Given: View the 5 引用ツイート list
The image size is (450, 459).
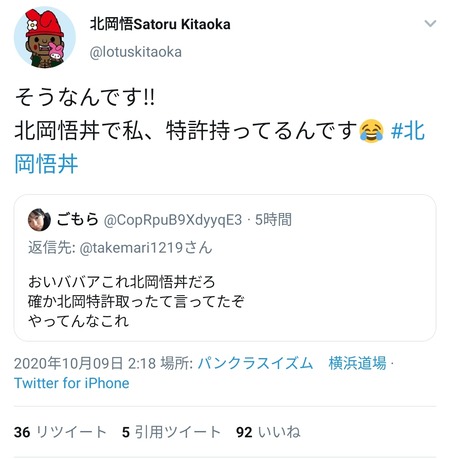Looking at the screenshot, I should pos(171,432).
